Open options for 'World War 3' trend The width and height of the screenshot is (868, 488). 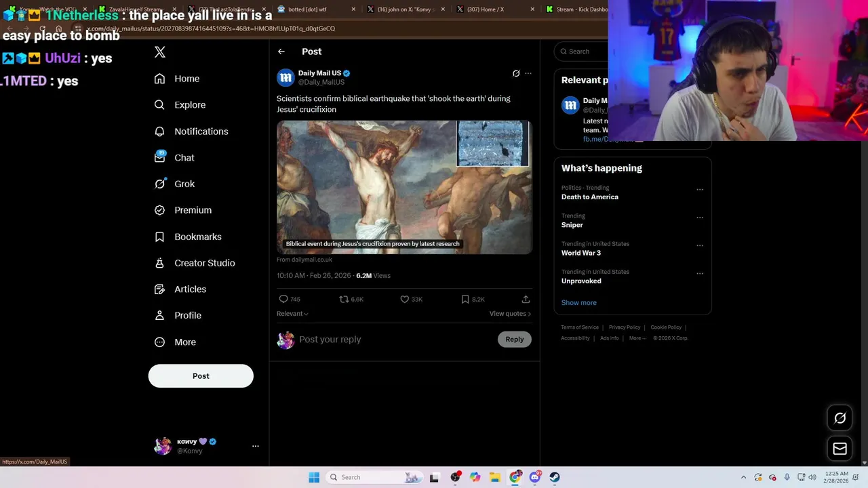(700, 245)
